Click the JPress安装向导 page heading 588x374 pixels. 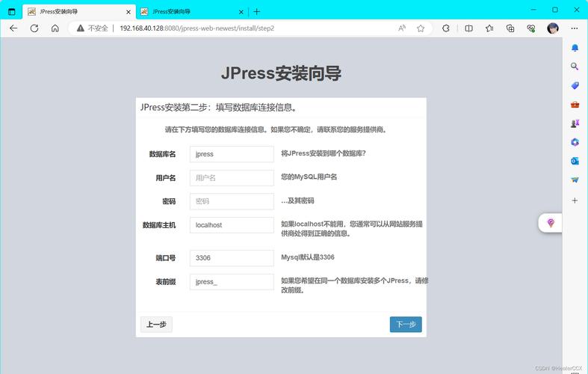281,73
